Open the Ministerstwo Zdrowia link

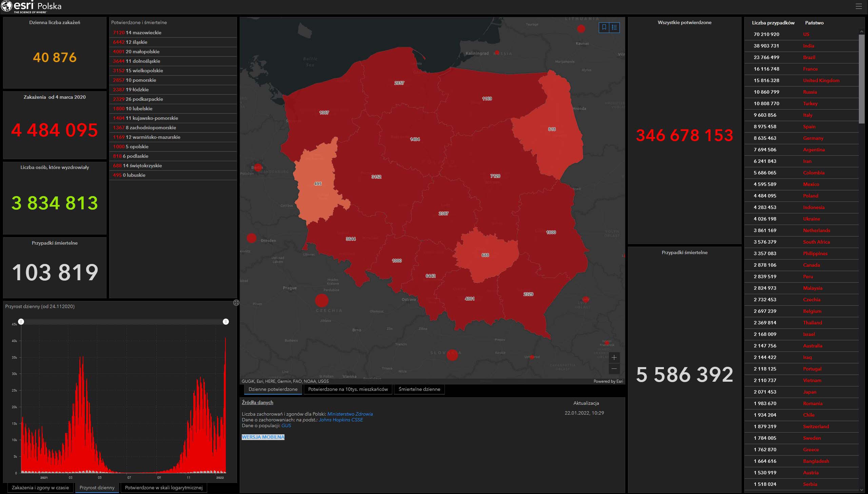click(x=350, y=414)
